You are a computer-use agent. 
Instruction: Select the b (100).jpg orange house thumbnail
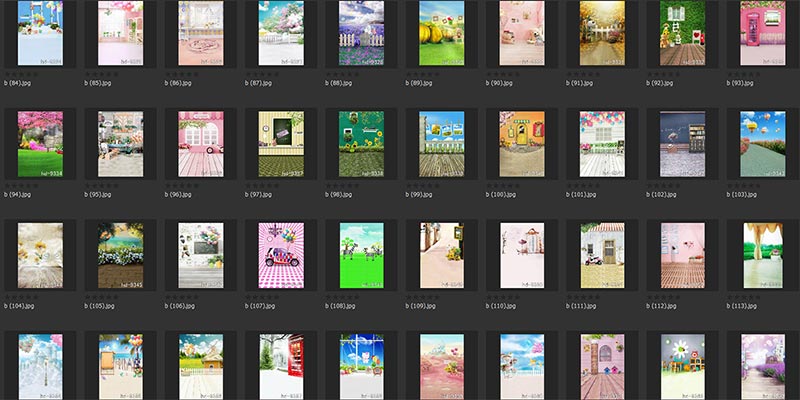[522, 144]
